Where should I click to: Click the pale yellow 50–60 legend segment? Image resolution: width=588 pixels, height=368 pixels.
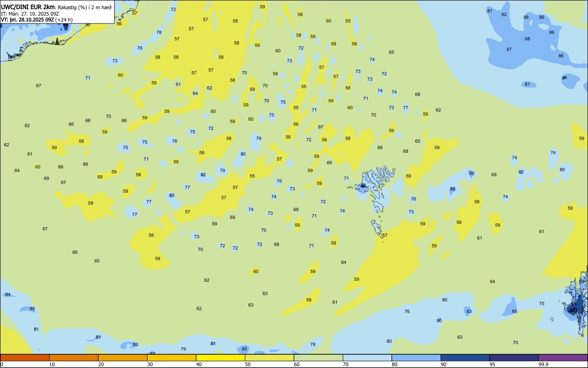(x=269, y=357)
